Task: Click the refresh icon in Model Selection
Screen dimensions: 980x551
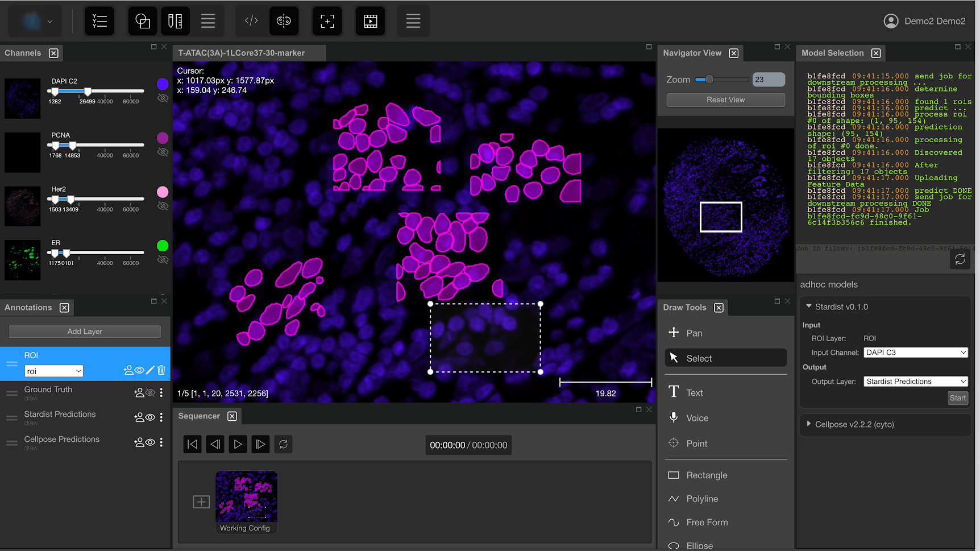Action: click(x=960, y=259)
